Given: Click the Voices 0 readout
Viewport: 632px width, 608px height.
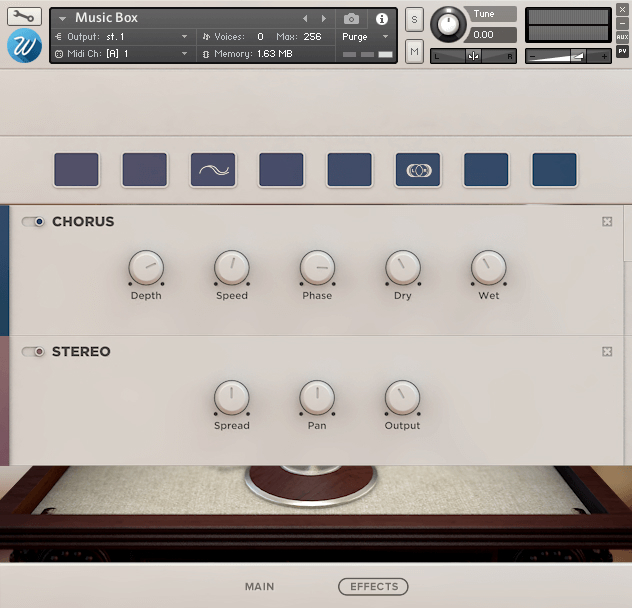Looking at the screenshot, I should tap(260, 37).
